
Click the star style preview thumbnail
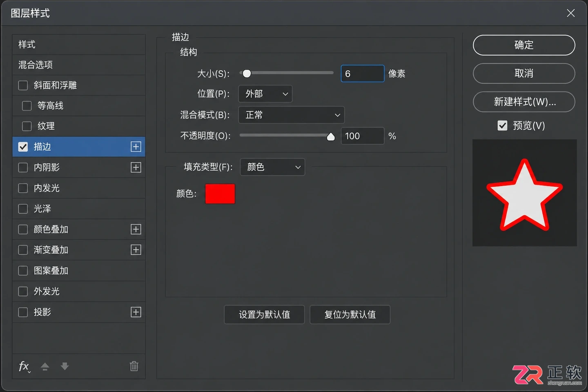point(525,193)
